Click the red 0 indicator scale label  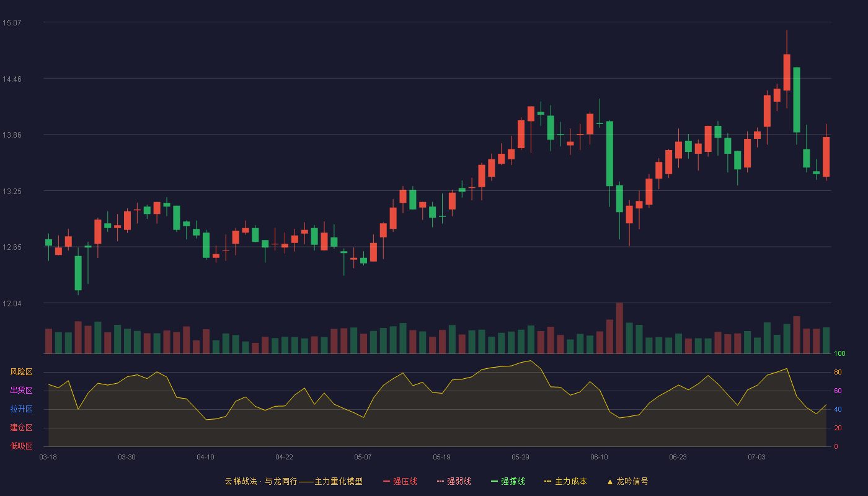pos(836,447)
